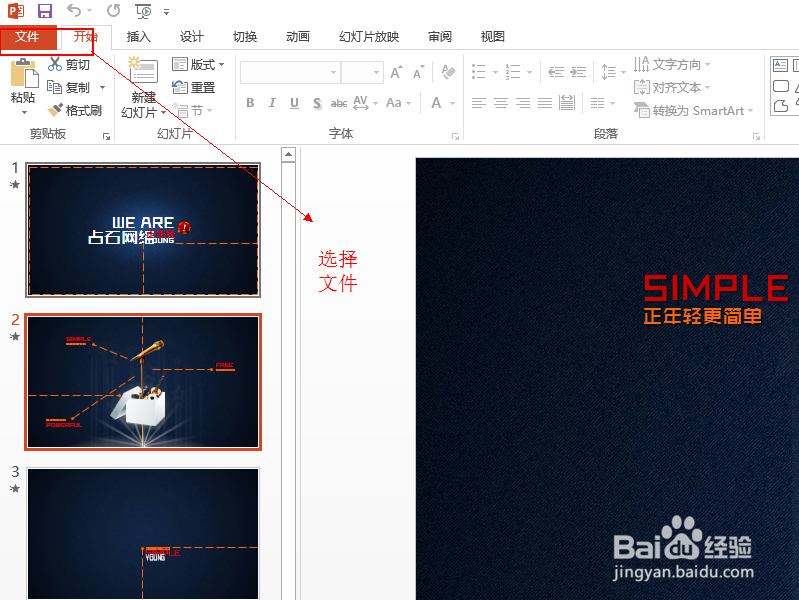
Task: Toggle Underline formatting
Action: point(294,103)
